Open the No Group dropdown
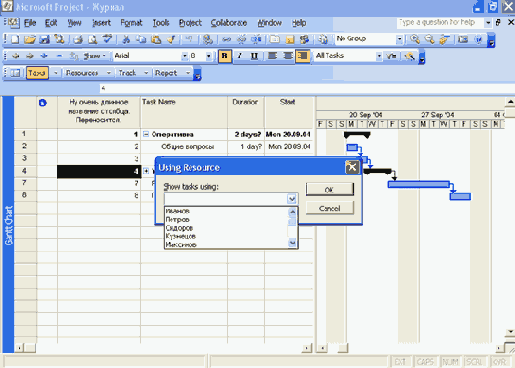Screen dimensions: 515x368 [399, 39]
